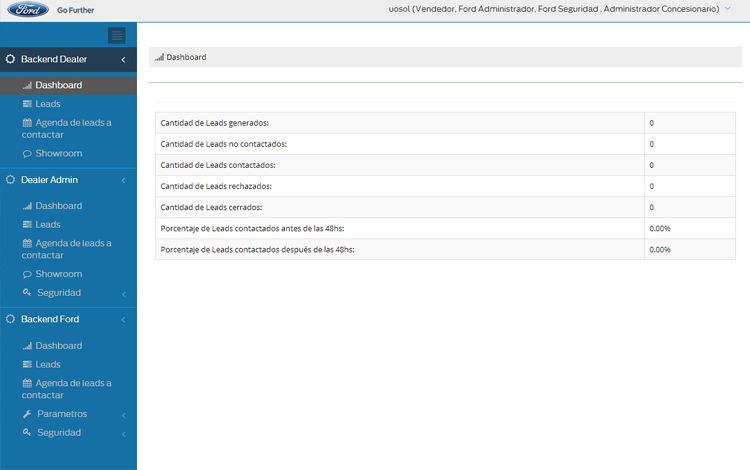Collapse the Backend Dealer section chevron
The image size is (750, 470).
pos(123,60)
